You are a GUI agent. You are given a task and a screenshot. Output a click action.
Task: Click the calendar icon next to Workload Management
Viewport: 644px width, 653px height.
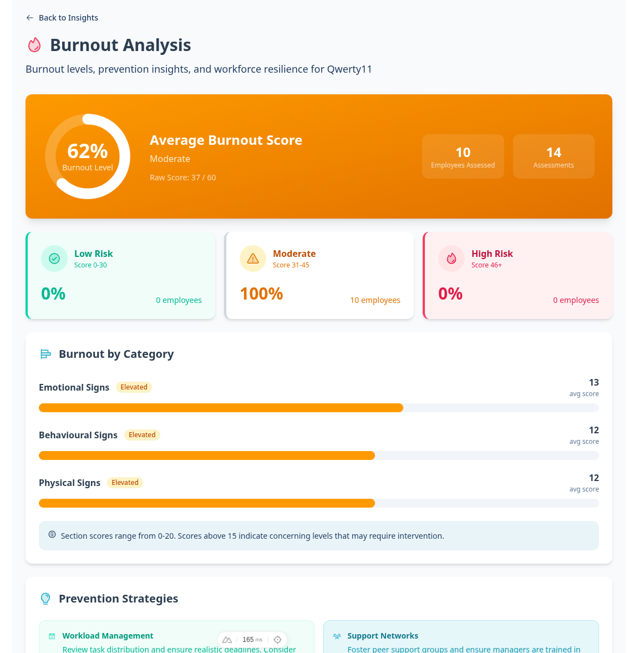(x=52, y=635)
